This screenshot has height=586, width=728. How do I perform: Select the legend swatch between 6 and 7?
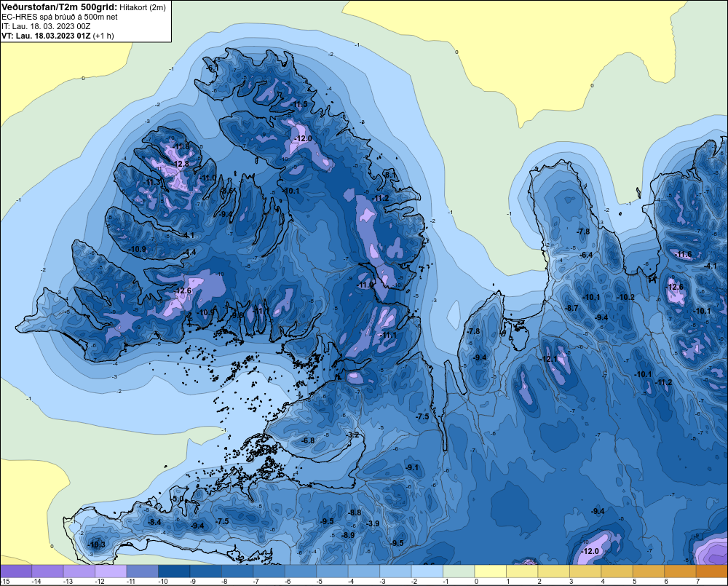click(680, 571)
